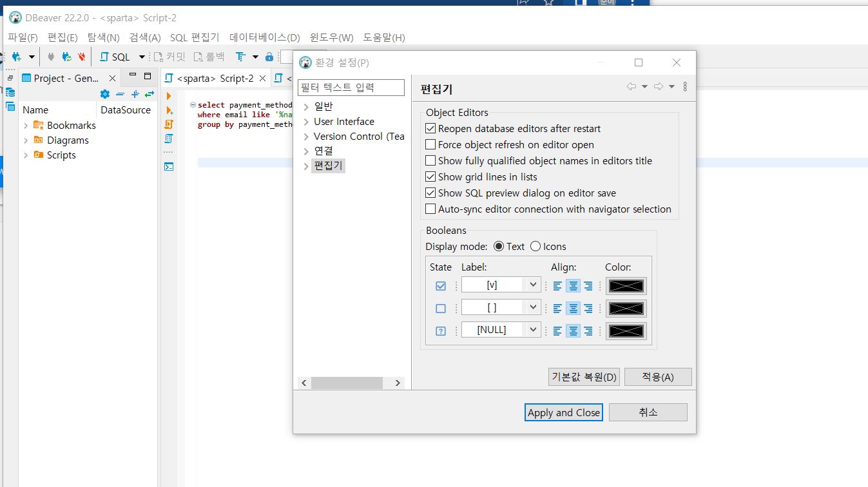The width and height of the screenshot is (868, 487).
Task: Expand the Version Control preferences category
Action: click(x=305, y=137)
